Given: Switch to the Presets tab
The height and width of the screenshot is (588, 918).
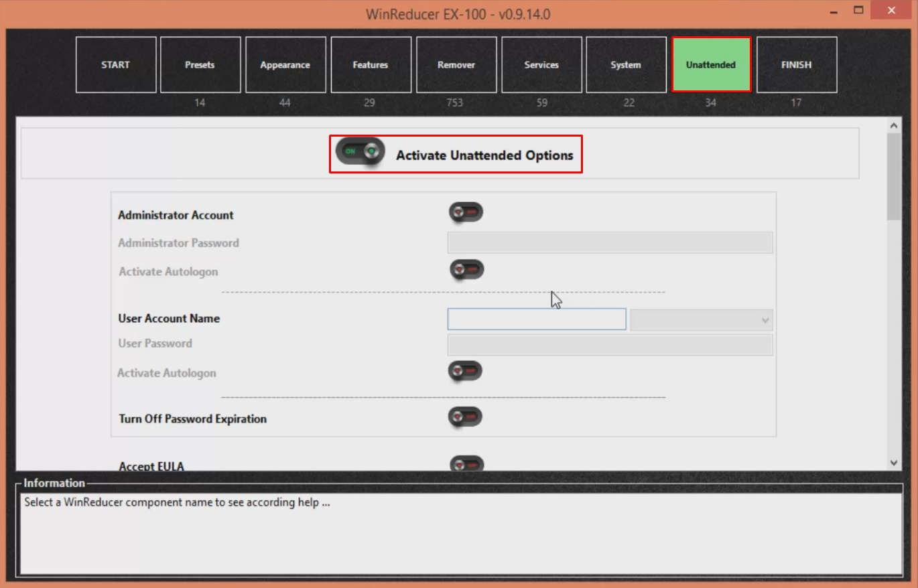Looking at the screenshot, I should point(200,64).
